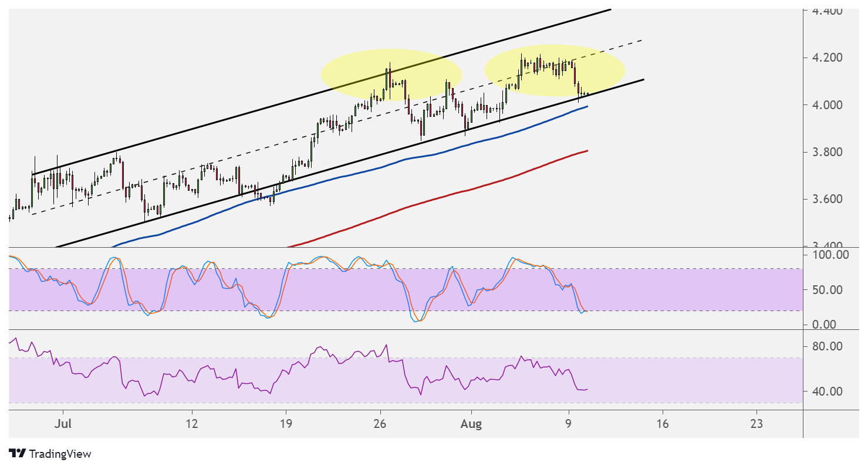Screen dimensions: 868x469
Task: Select the 23 date label on time axis
Action: pos(756,424)
